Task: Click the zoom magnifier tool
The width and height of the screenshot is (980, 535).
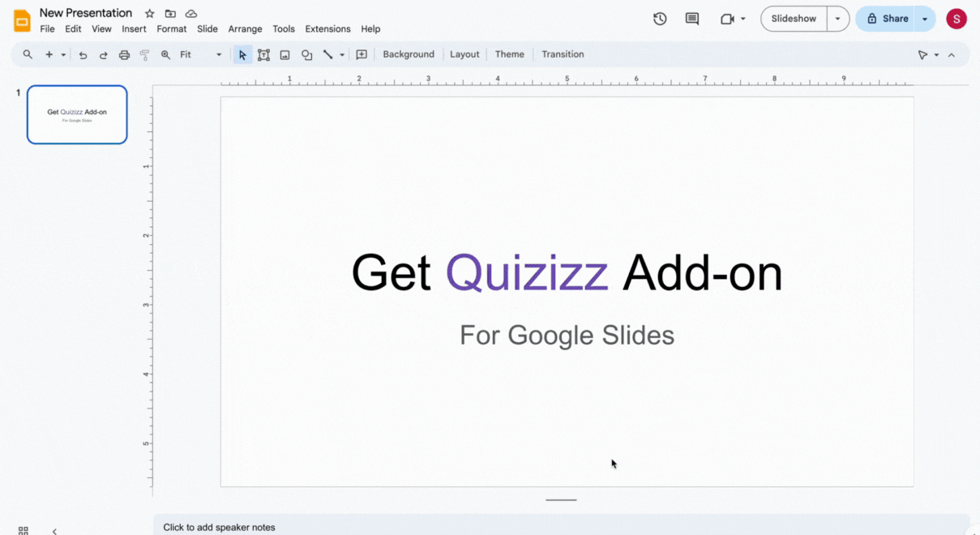Action: click(165, 54)
